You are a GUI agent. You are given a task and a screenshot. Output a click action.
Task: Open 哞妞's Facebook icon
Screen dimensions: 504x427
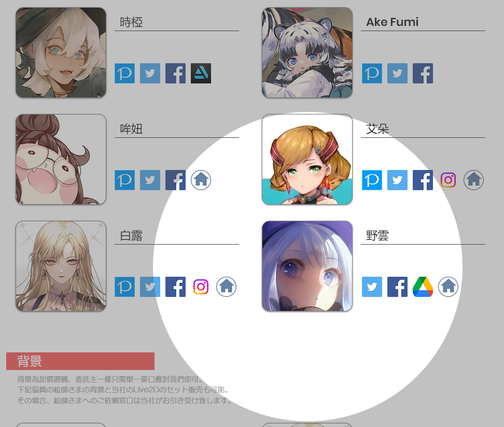175,180
